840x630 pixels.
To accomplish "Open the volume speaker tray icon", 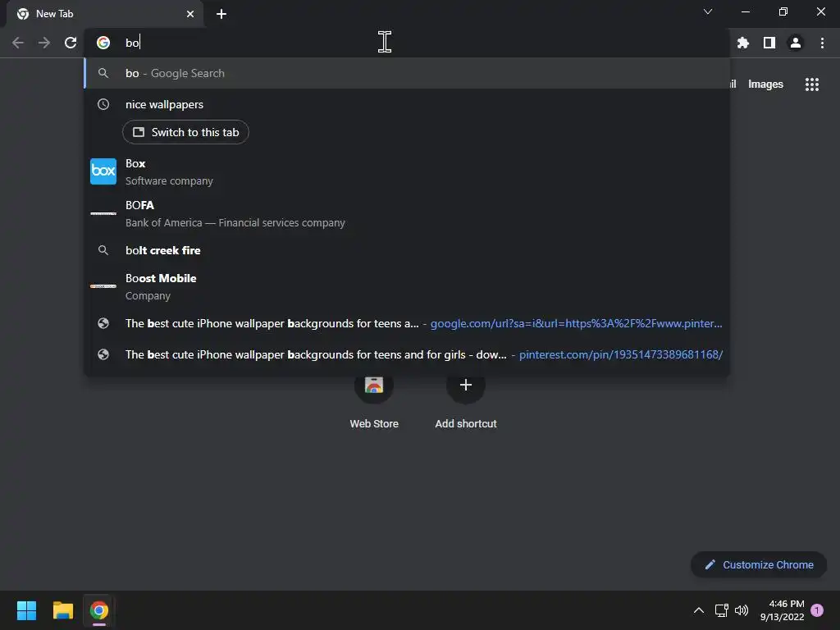I will [742, 610].
